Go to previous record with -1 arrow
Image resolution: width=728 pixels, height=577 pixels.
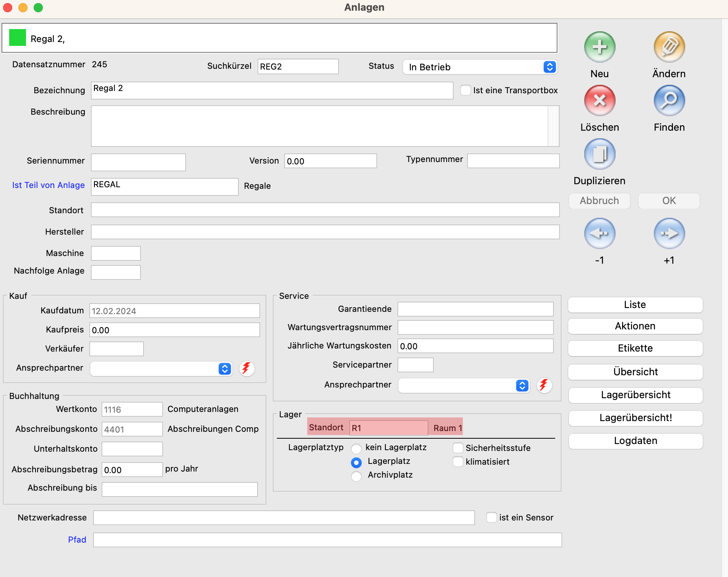point(599,233)
